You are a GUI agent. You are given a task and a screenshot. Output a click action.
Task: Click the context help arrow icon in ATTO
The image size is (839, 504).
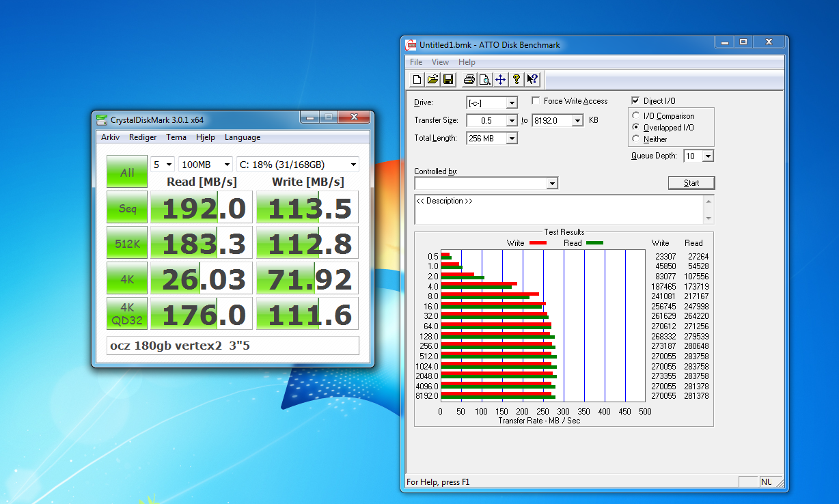click(533, 79)
